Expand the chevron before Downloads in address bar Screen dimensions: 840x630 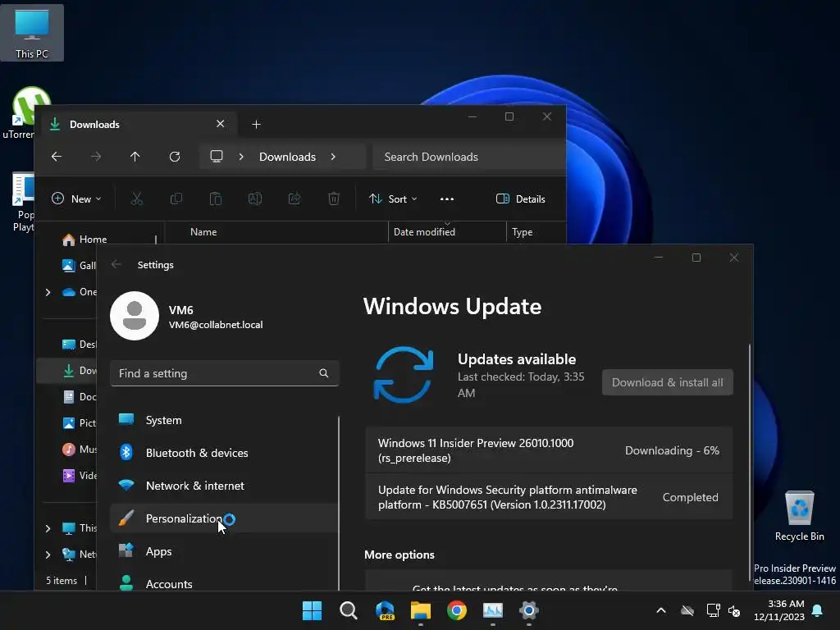[241, 157]
